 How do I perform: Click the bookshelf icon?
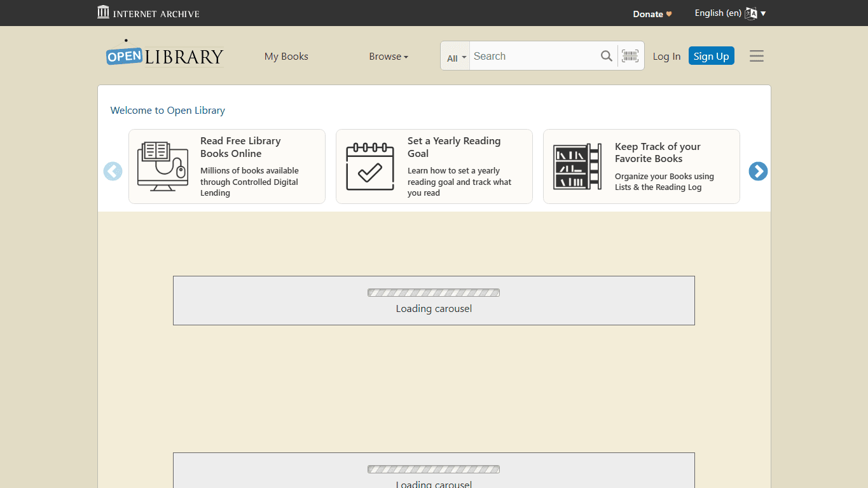pyautogui.click(x=577, y=166)
